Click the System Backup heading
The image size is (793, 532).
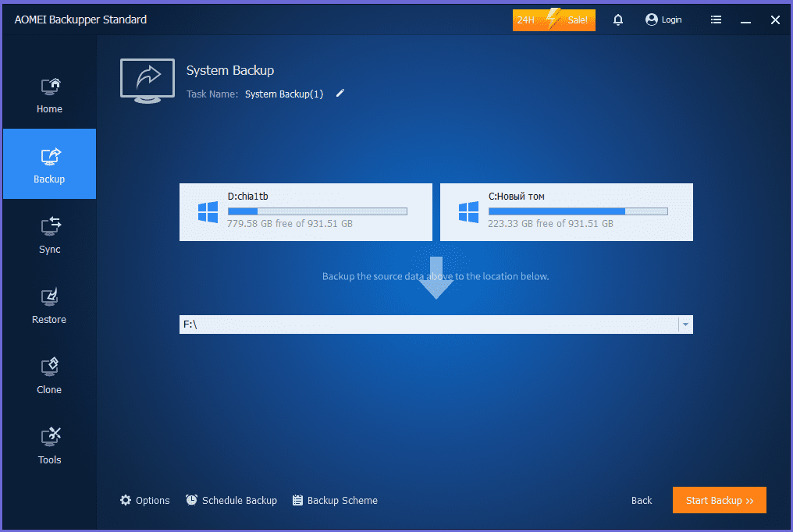pos(230,70)
